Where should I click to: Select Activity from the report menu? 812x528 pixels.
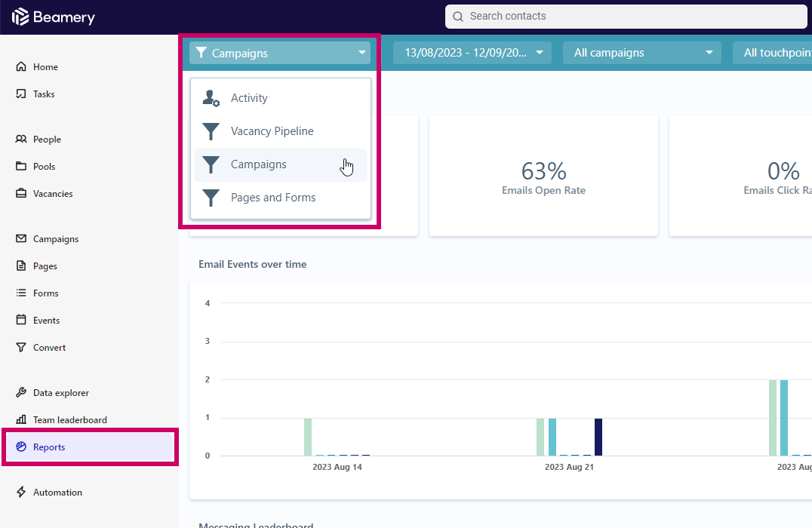[249, 98]
